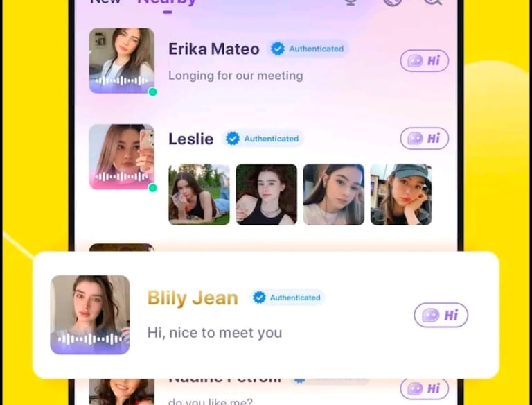Open Leslie's photo lying on grass

point(199,194)
